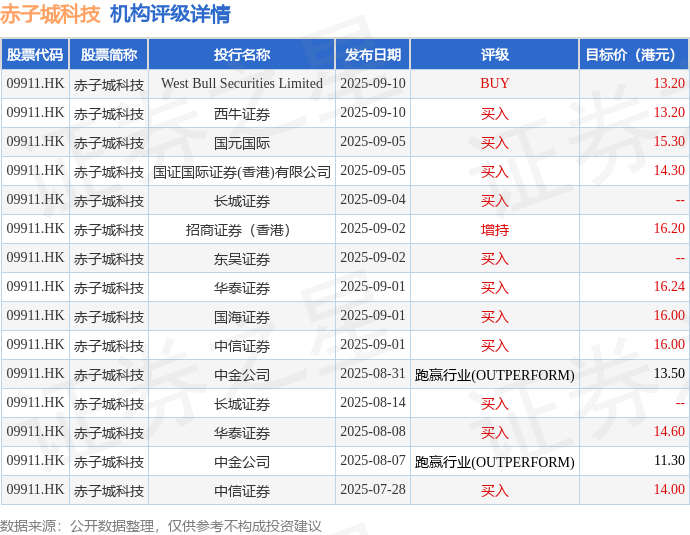The width and height of the screenshot is (690, 535).
Task: Click the 目标价（港元） column header
Action: pos(634,55)
